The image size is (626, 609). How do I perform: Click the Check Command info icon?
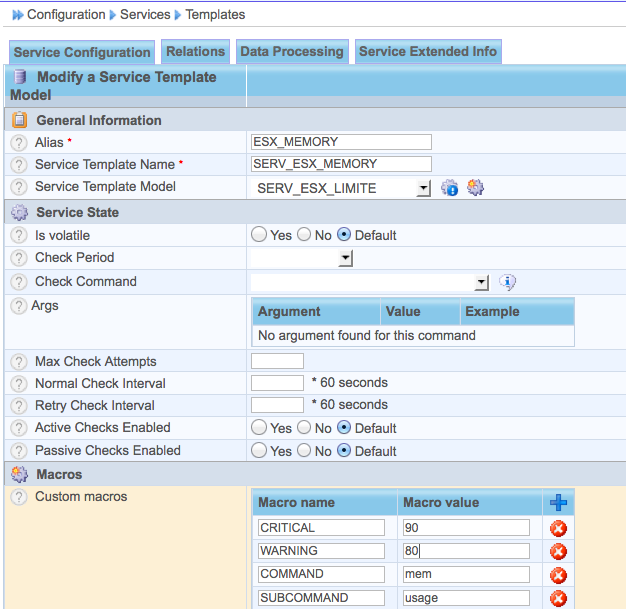507,282
